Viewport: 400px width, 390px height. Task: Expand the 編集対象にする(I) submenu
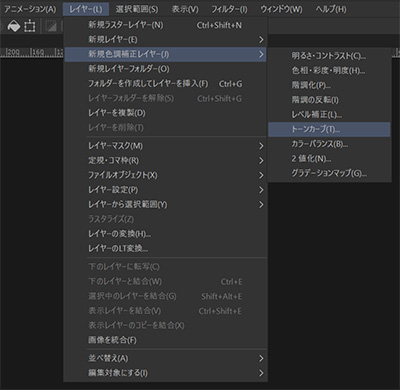[165, 373]
